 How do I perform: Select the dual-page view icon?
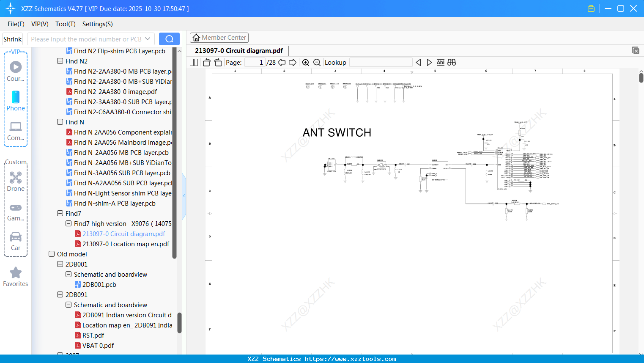pos(194,62)
